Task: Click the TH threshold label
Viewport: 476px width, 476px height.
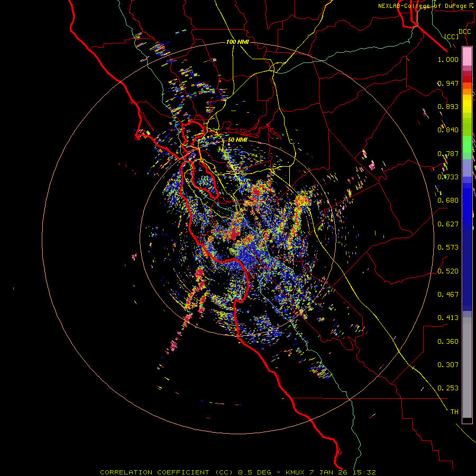Action: 454,412
